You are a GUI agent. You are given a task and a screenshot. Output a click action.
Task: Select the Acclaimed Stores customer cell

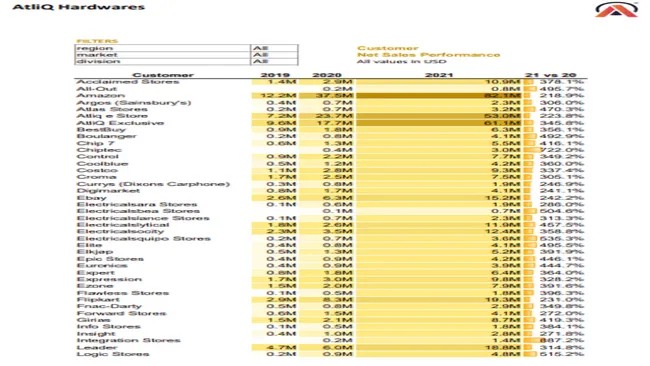point(128,82)
